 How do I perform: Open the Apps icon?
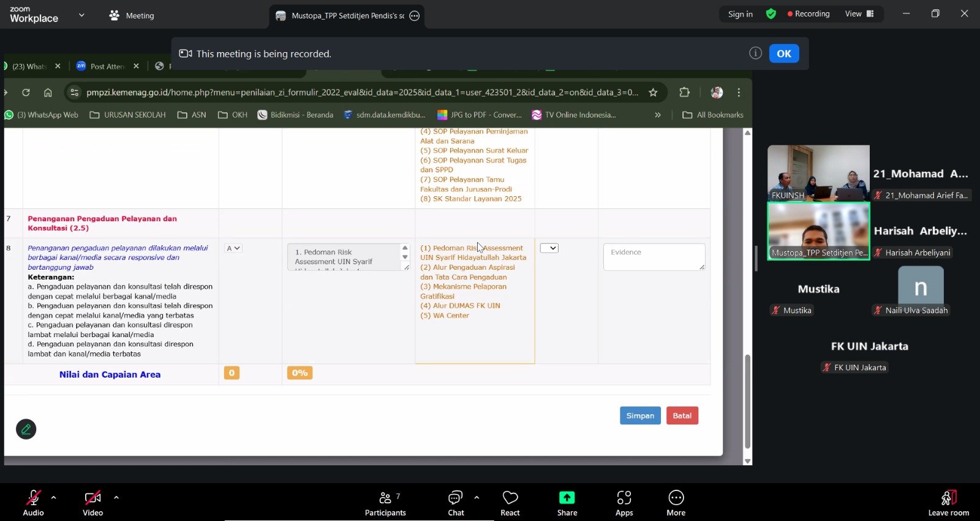click(x=624, y=498)
